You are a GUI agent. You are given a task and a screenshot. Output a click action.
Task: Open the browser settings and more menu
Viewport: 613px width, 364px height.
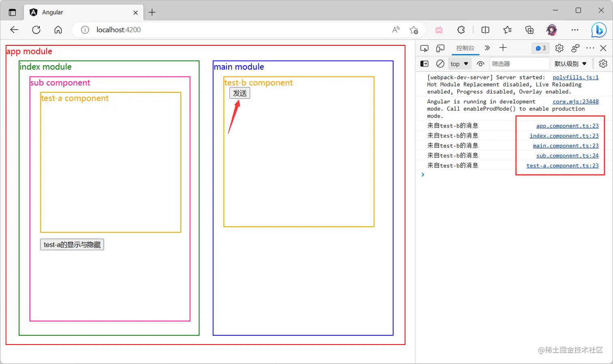point(575,30)
